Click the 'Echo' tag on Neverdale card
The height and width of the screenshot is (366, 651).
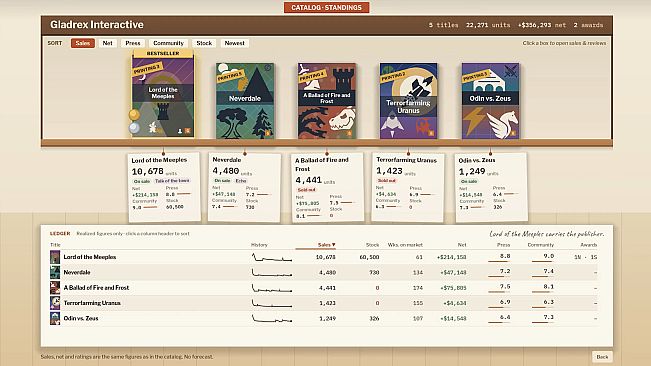241,181
